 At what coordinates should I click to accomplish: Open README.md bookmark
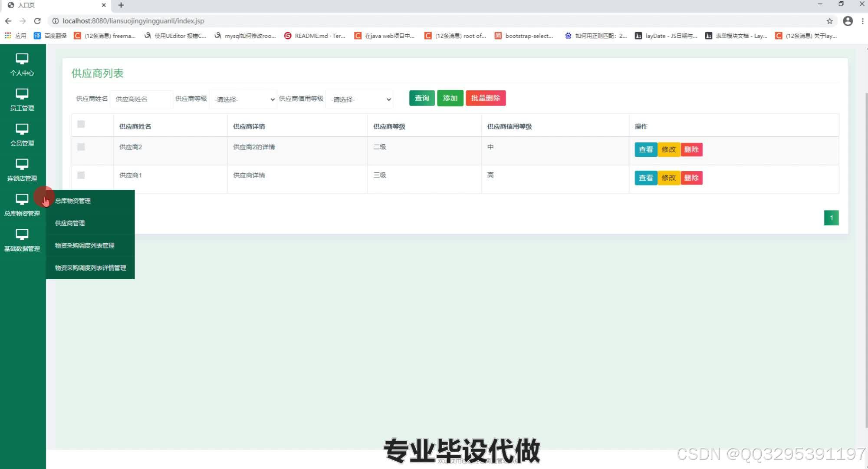coord(315,36)
